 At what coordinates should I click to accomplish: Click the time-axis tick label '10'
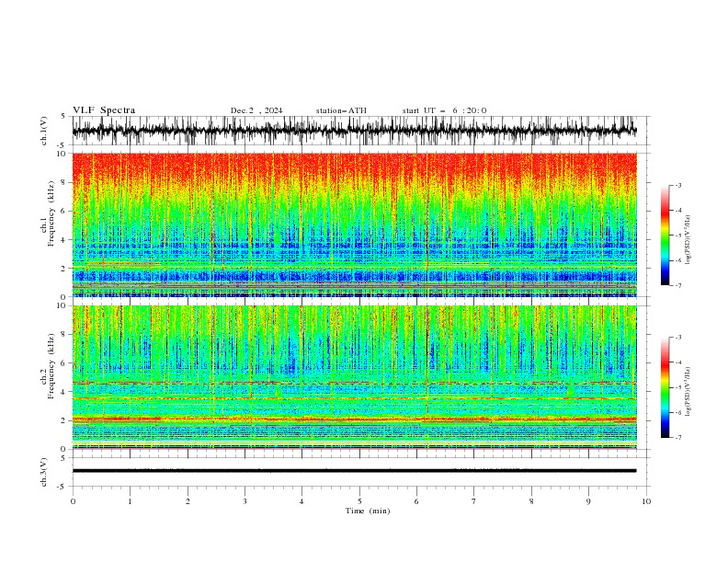[x=646, y=501]
